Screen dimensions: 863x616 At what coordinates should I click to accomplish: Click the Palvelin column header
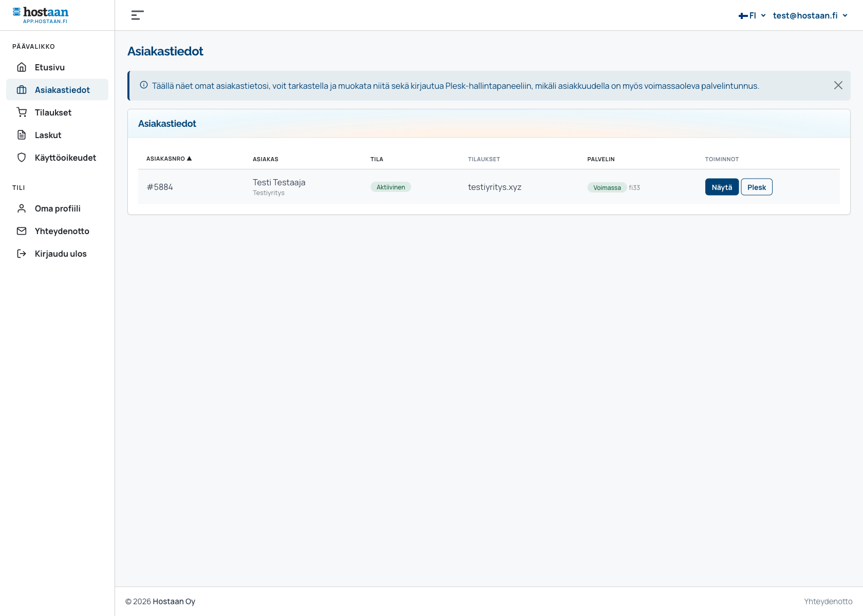(x=601, y=159)
